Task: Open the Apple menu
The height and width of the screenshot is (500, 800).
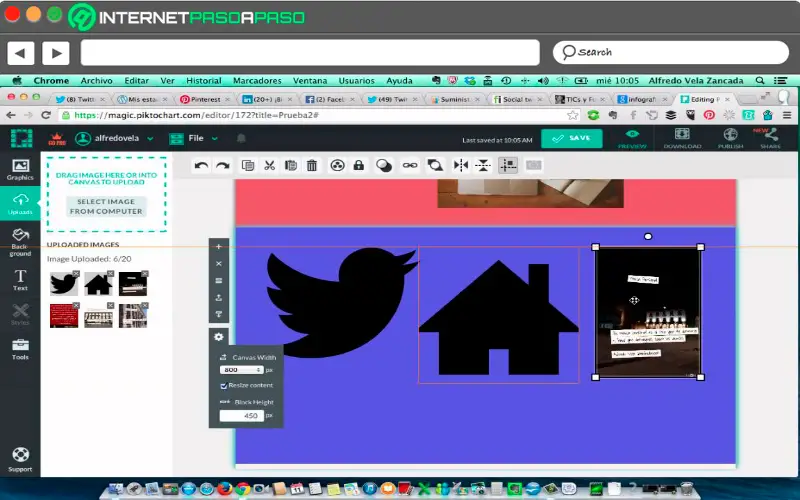Action: click(x=17, y=81)
